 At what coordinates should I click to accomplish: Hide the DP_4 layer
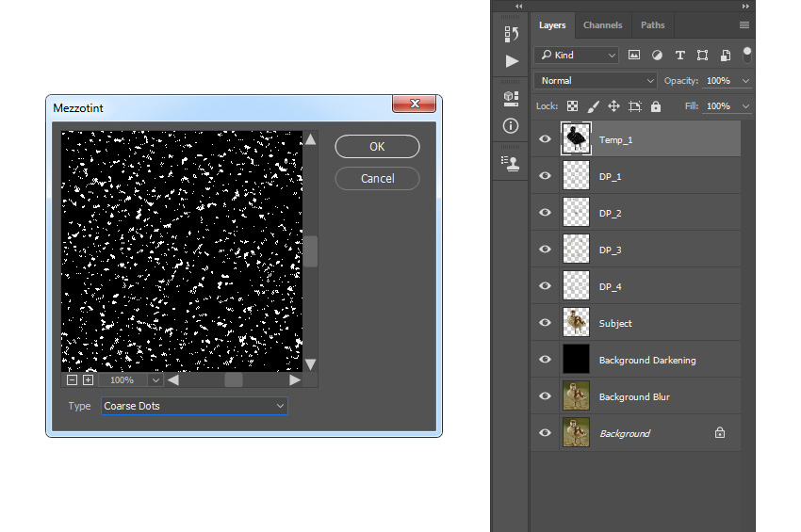pos(545,286)
